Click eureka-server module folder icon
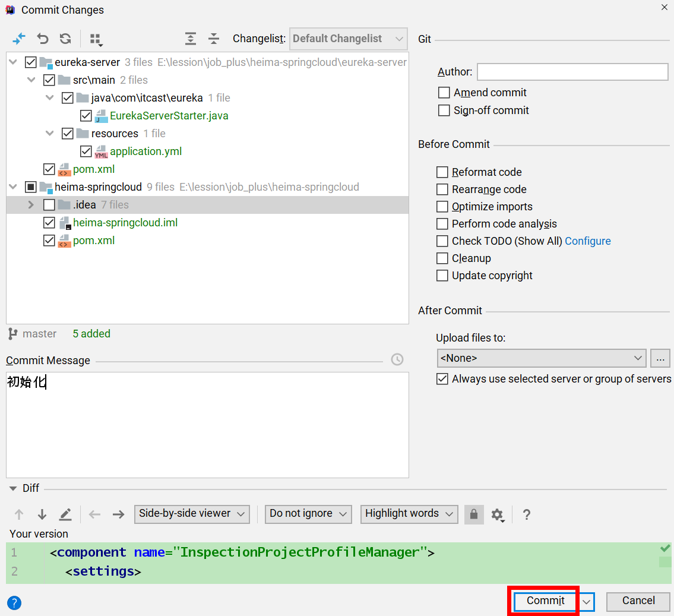The image size is (674, 616). pyautogui.click(x=46, y=63)
